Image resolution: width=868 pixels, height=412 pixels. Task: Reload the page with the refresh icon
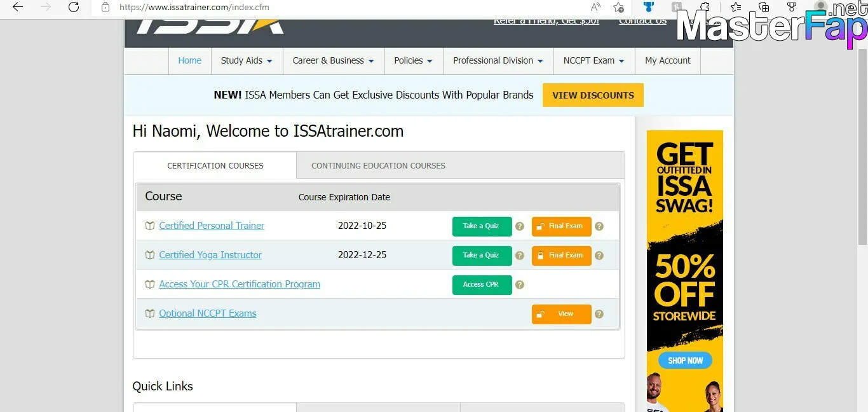tap(74, 7)
